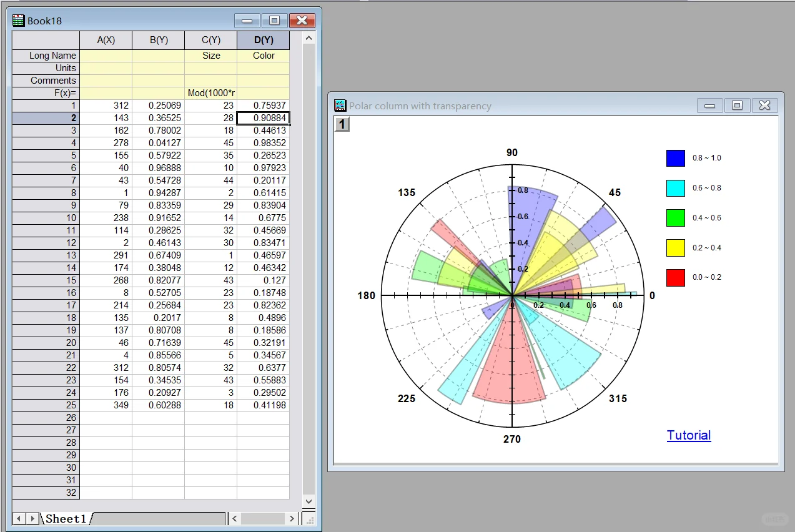Click cell value 0.25069
The height and width of the screenshot is (532, 795).
pos(159,106)
